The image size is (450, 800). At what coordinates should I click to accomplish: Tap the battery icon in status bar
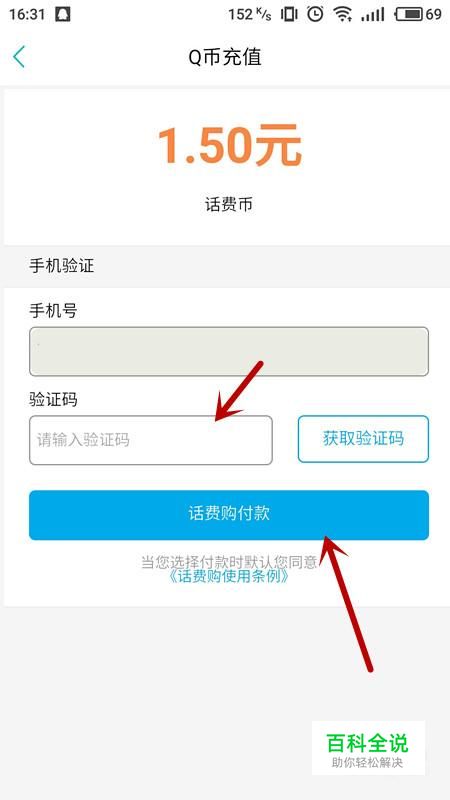click(x=409, y=14)
